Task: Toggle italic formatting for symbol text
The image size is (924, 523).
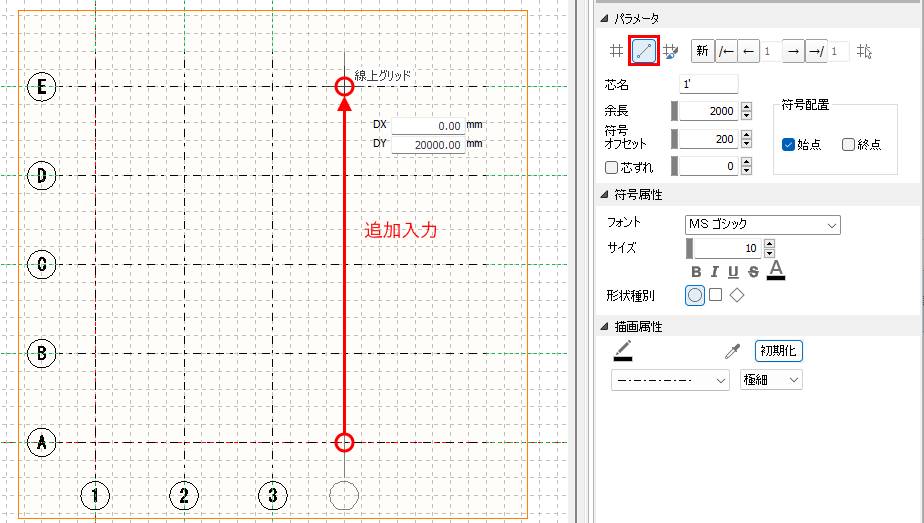Action: [714, 272]
